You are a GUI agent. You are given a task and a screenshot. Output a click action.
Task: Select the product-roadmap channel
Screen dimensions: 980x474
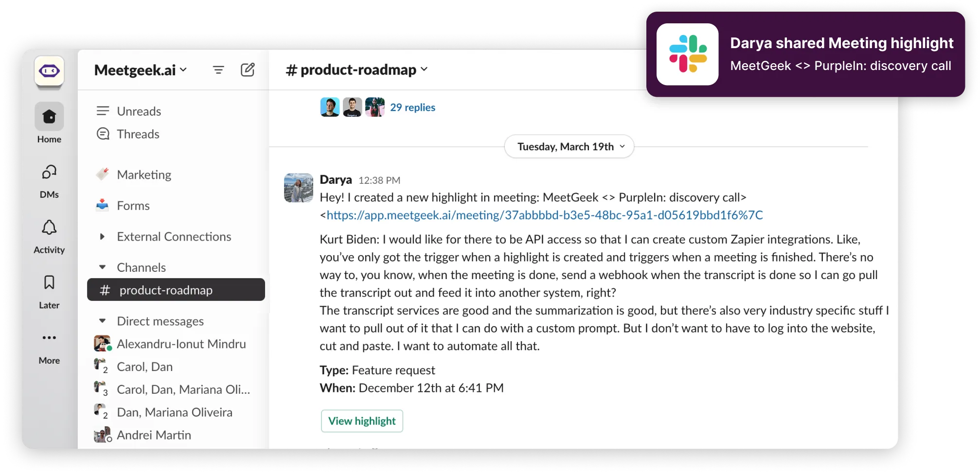[x=176, y=290]
